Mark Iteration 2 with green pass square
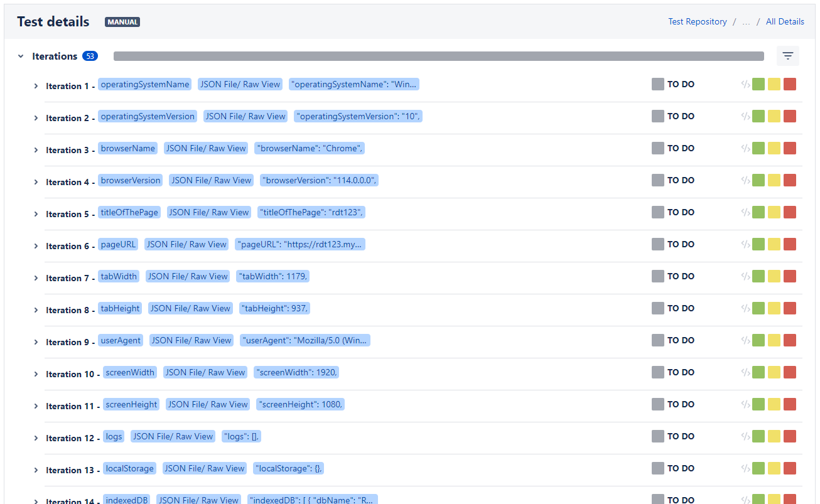820x504 pixels. click(x=758, y=116)
